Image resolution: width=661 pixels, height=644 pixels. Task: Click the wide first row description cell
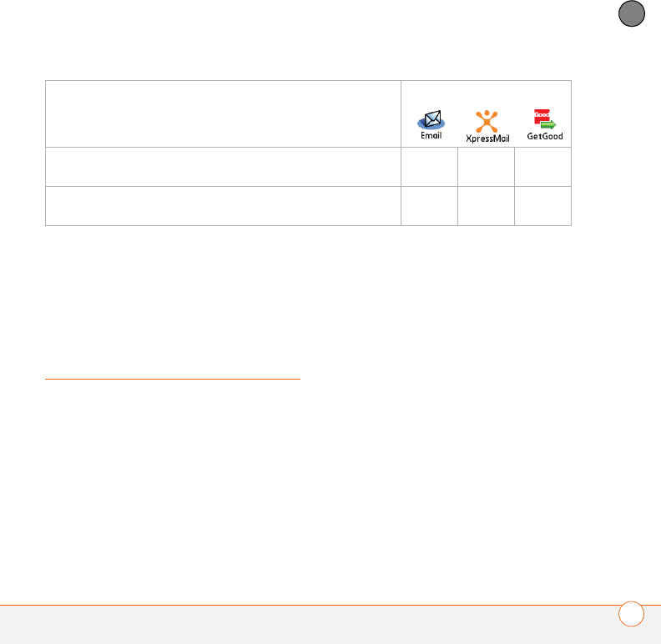[223, 167]
